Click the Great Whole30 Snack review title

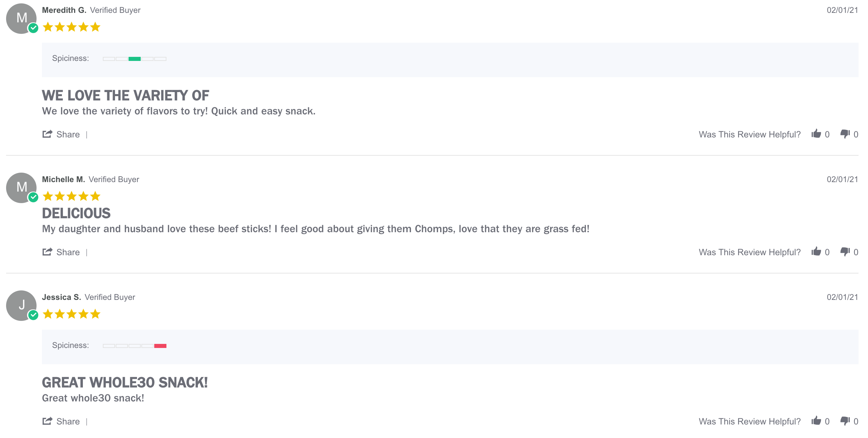[124, 382]
